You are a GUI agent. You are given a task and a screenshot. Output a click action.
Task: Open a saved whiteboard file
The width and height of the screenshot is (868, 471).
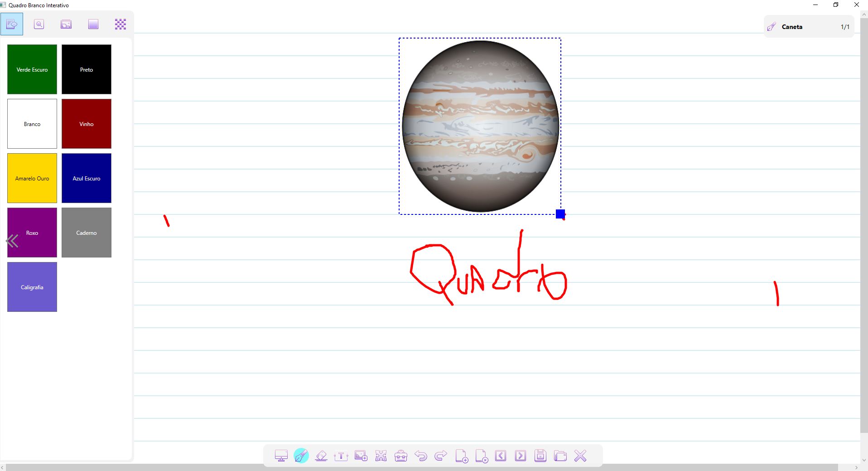[x=560, y=456]
